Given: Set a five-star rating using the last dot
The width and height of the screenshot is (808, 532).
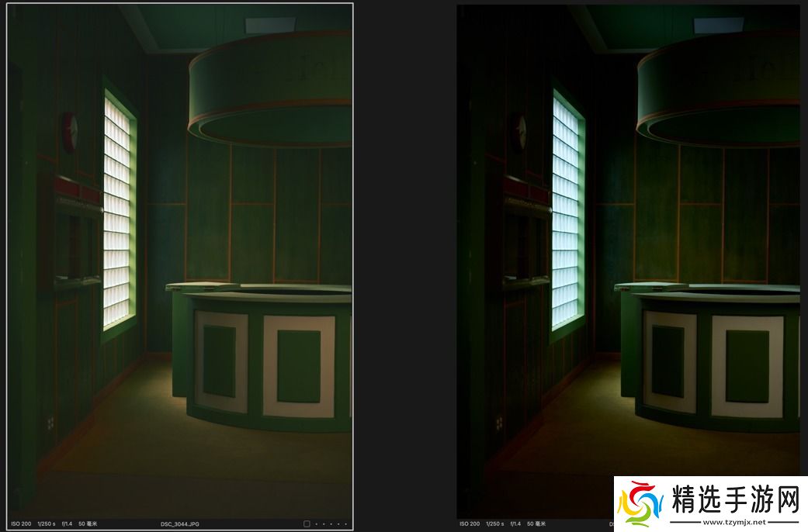Looking at the screenshot, I should pos(345,524).
